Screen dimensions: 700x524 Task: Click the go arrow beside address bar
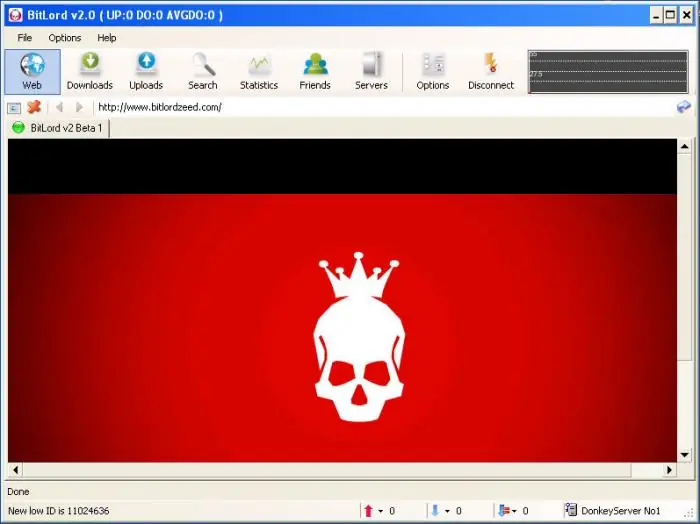683,107
